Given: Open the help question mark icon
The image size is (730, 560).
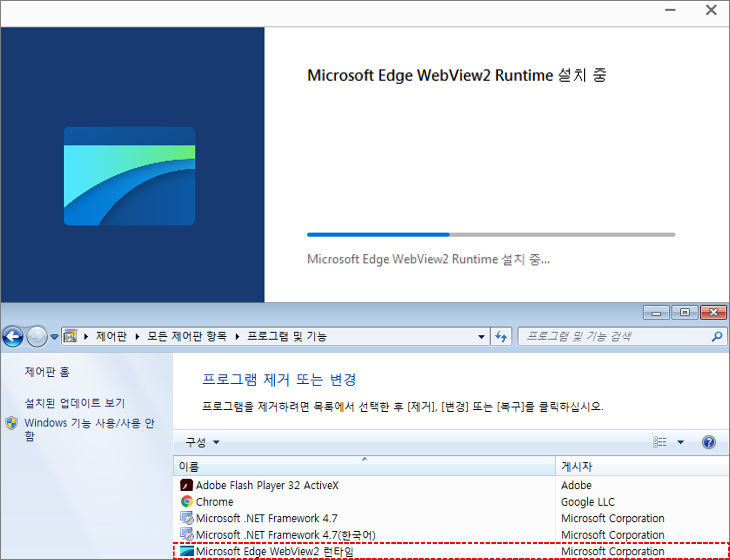Looking at the screenshot, I should [708, 442].
